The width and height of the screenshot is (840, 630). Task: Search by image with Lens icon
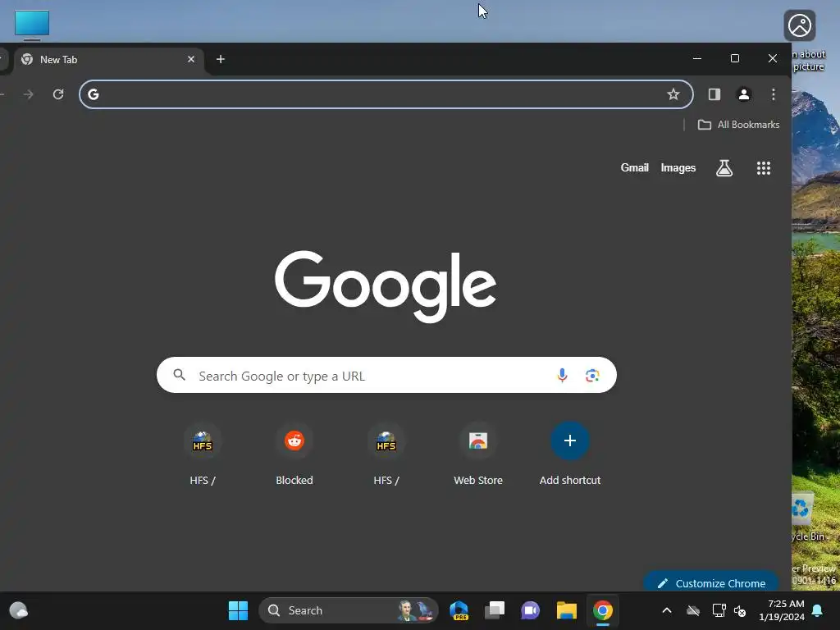(592, 375)
